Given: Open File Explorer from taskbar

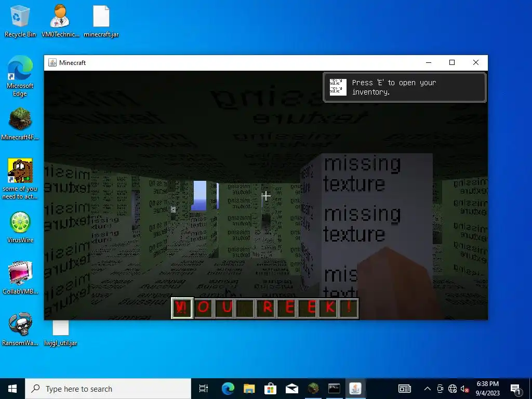Looking at the screenshot, I should pyautogui.click(x=249, y=389).
